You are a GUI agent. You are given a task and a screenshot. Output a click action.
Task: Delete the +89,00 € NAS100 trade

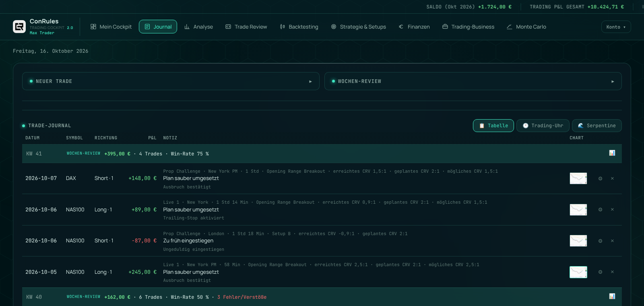coord(612,209)
